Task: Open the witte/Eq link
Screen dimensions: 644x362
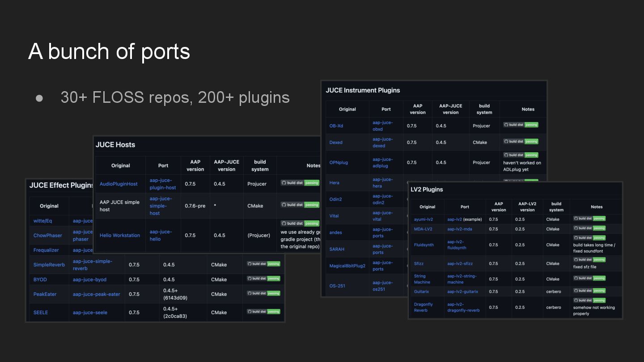Action: pos(43,221)
